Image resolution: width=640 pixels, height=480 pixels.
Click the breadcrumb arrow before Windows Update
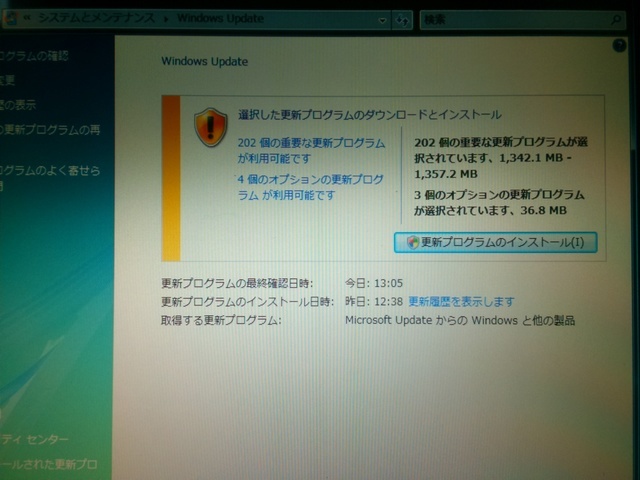[166, 19]
